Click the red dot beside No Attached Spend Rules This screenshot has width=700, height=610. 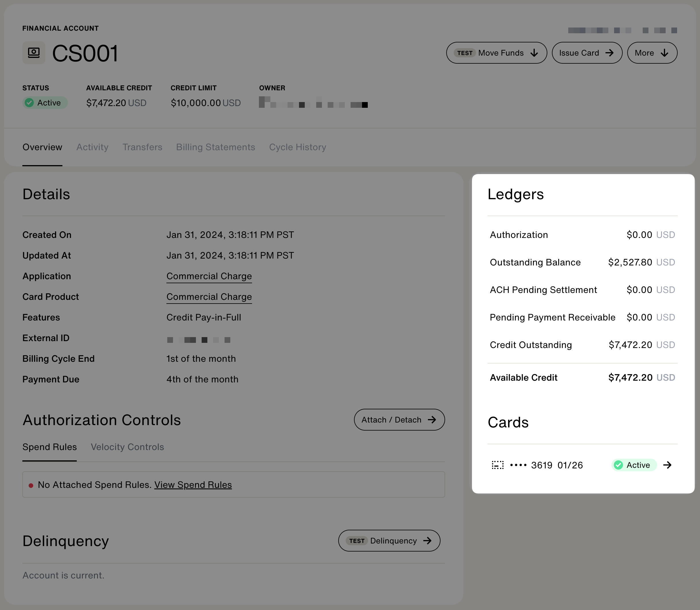pyautogui.click(x=31, y=485)
